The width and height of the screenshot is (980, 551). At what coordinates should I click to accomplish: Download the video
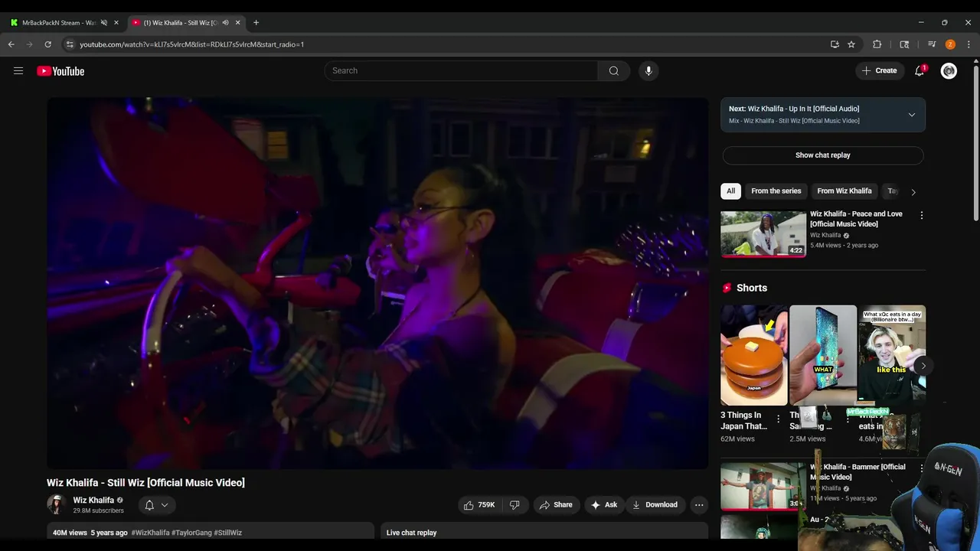tap(655, 504)
